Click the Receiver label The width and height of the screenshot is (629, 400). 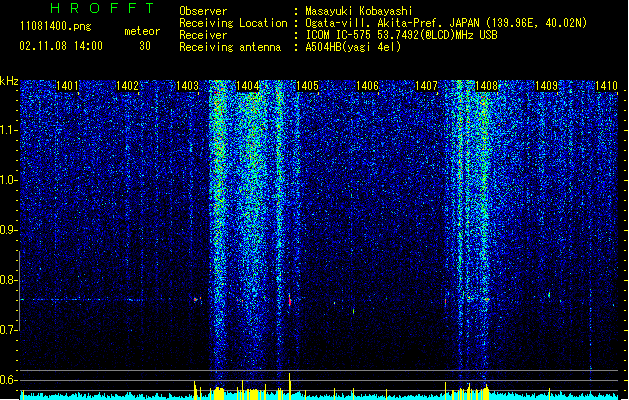(203, 35)
